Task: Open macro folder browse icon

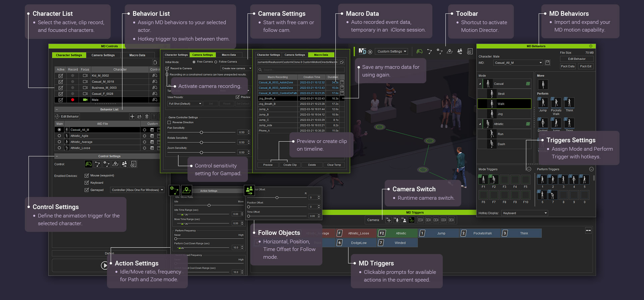Action: tap(342, 62)
